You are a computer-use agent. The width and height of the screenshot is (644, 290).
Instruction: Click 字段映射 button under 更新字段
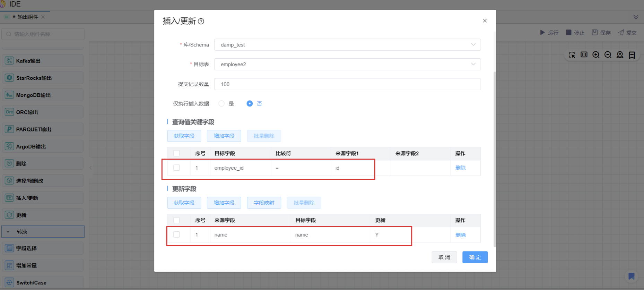264,203
